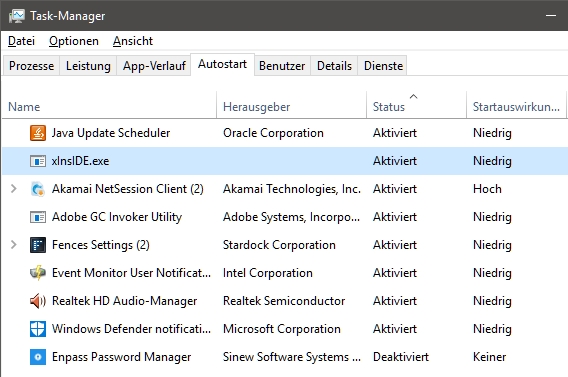Image resolution: width=568 pixels, height=377 pixels.
Task: Select the Deaktiviert status of Enpass
Action: (x=401, y=357)
